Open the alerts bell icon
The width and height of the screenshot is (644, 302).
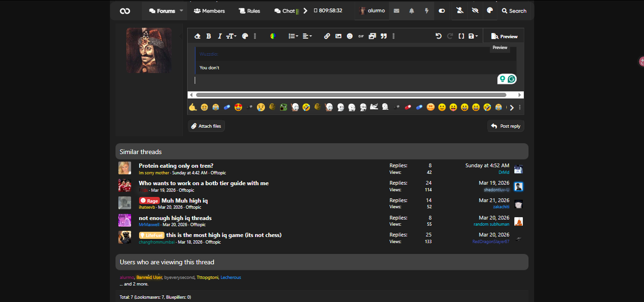[x=412, y=11]
